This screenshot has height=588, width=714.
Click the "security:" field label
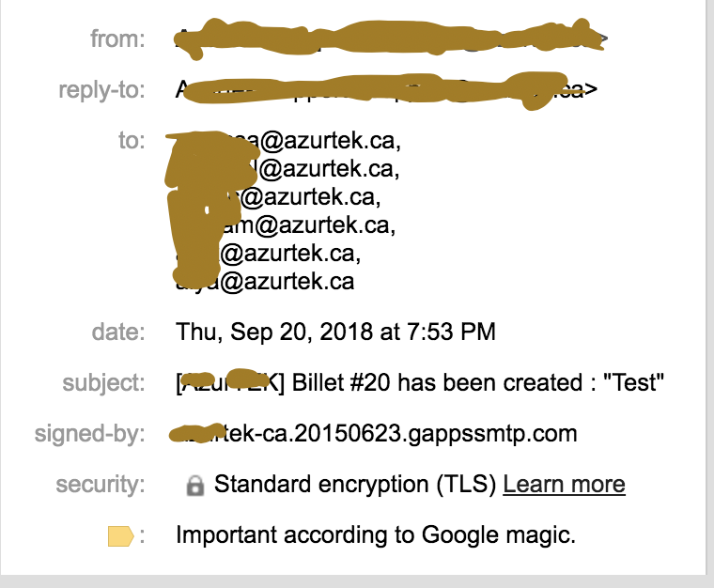click(101, 485)
